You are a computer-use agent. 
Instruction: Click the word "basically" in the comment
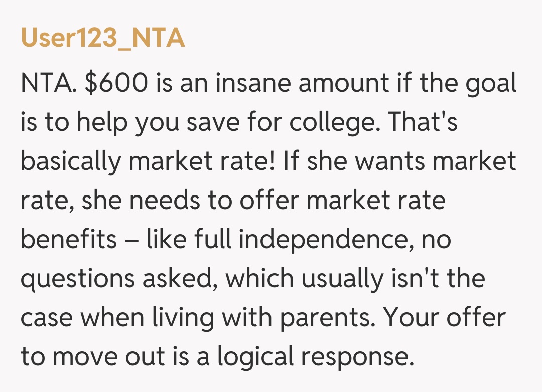[x=71, y=161]
